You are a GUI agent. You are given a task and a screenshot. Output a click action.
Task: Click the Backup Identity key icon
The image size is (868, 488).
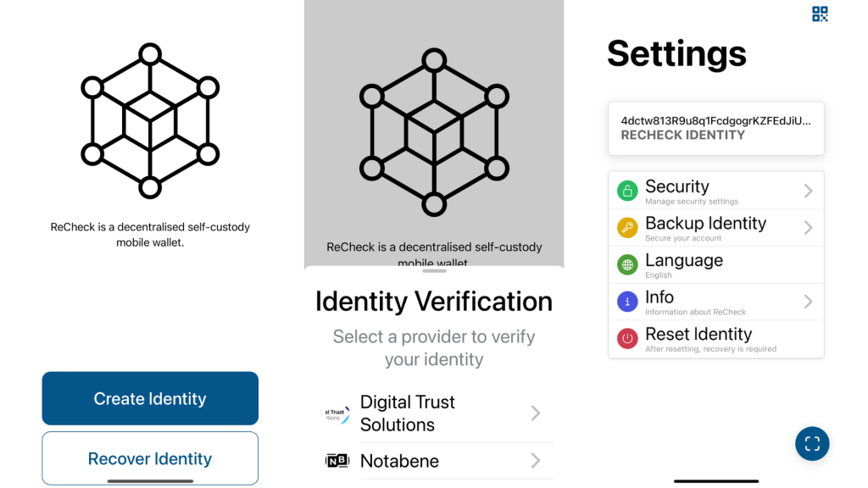626,227
